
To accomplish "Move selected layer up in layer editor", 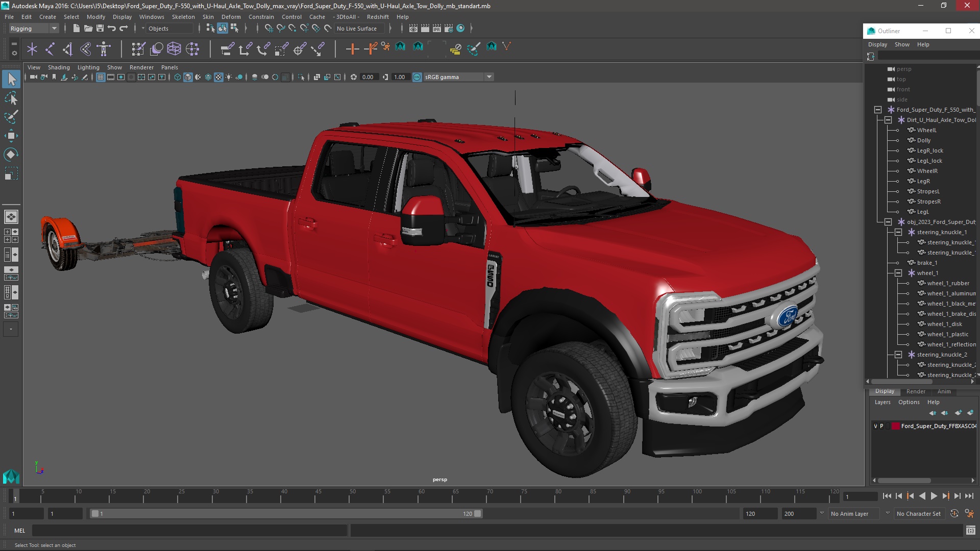I will [x=933, y=413].
